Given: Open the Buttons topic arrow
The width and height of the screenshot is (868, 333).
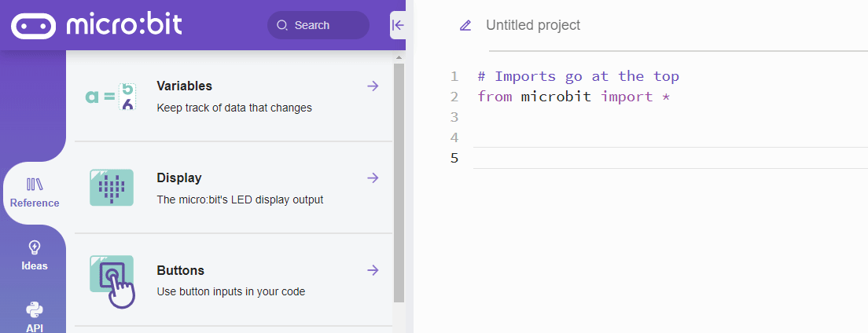Looking at the screenshot, I should (x=373, y=270).
